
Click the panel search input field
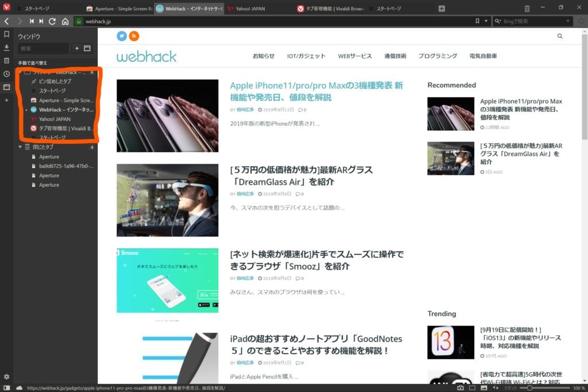(x=42, y=48)
